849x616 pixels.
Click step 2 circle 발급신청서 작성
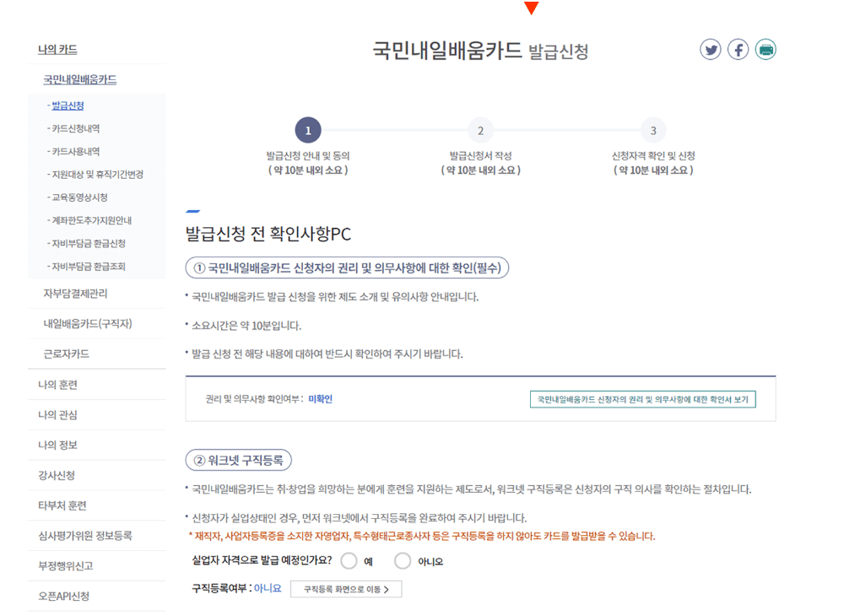480,130
